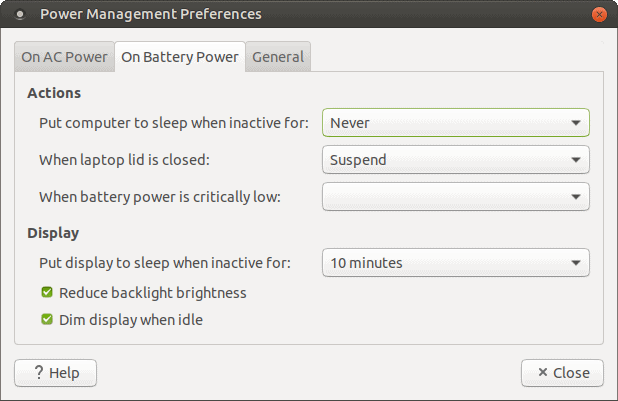Uncheck Reduce backlight brightness
Viewport: 618px width, 401px height.
coord(47,292)
